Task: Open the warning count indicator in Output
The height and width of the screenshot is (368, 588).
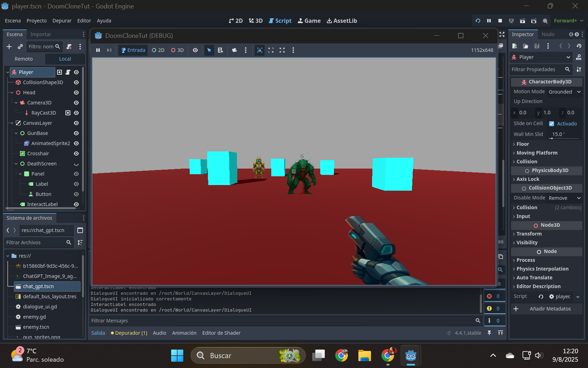Action: click(494, 308)
